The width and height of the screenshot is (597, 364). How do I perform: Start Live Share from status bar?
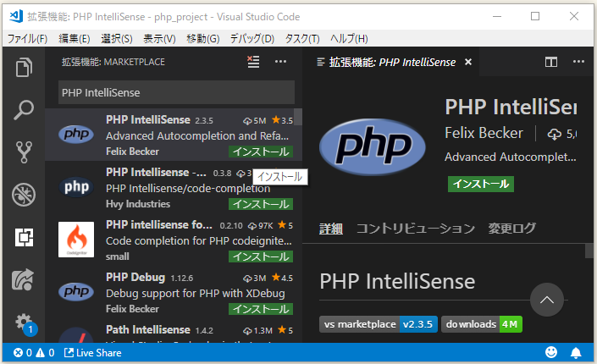click(x=92, y=353)
